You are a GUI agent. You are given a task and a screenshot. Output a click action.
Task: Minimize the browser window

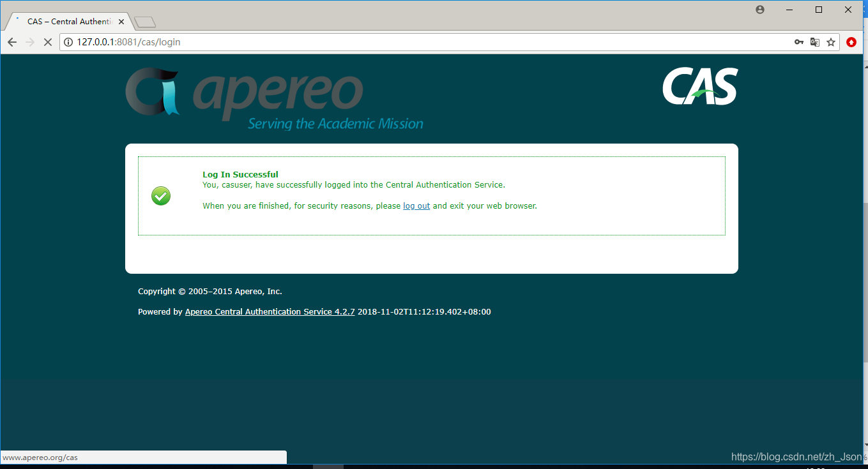click(790, 10)
